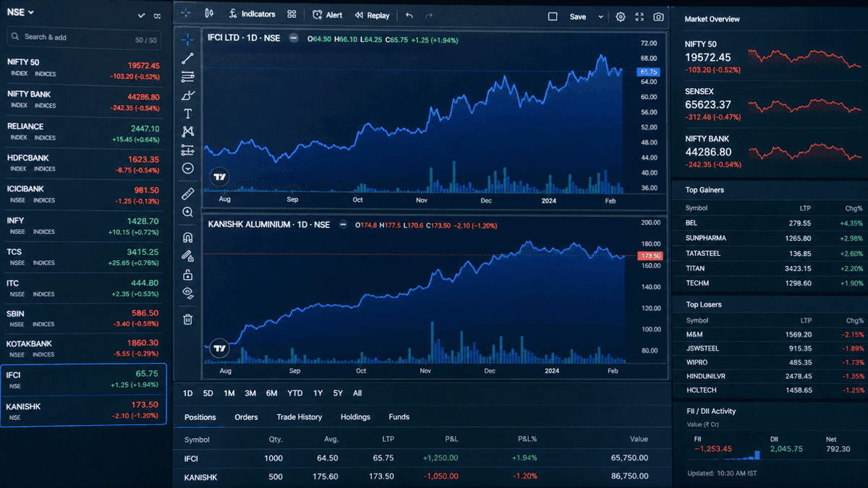The width and height of the screenshot is (868, 488).
Task: Switch to the Holdings tab
Action: [x=355, y=417]
